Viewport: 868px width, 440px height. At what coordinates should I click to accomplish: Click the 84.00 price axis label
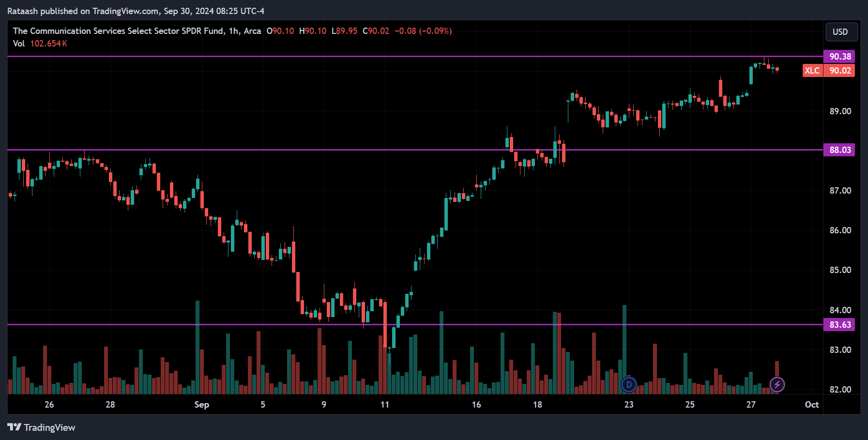[840, 310]
